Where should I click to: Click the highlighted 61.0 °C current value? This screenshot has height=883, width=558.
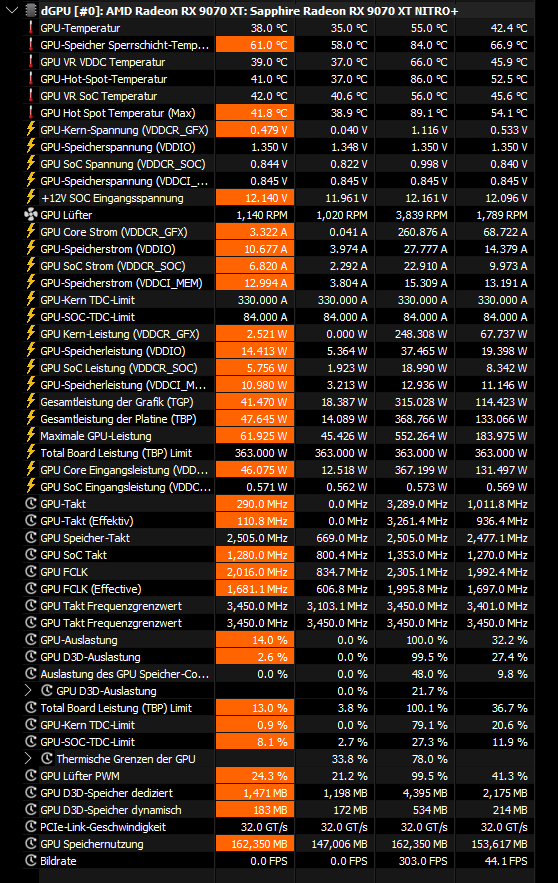click(x=255, y=45)
